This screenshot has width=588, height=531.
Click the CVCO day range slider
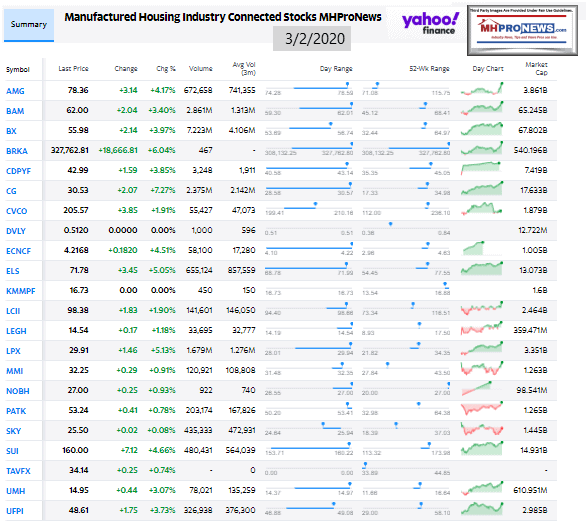pyautogui.click(x=309, y=208)
